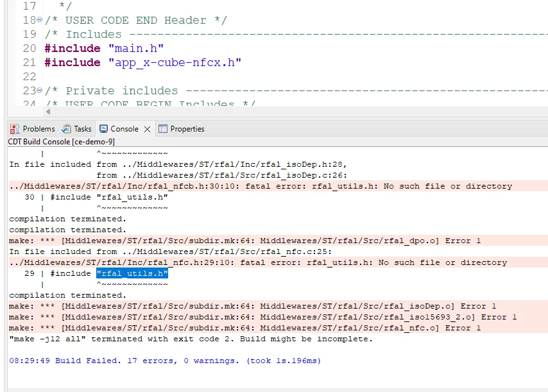Click the "make -j12 all" terminated line
Viewport: 548px width, 392px height.
(191, 339)
